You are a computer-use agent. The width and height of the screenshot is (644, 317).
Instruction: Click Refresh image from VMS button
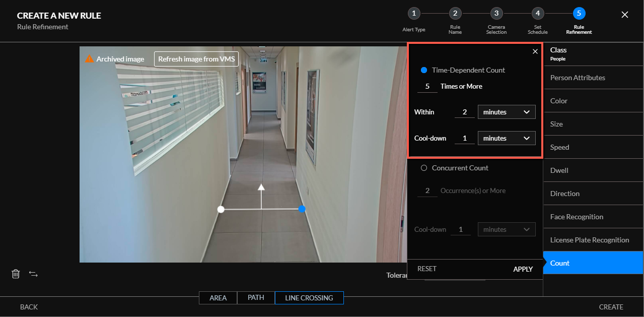point(196,59)
